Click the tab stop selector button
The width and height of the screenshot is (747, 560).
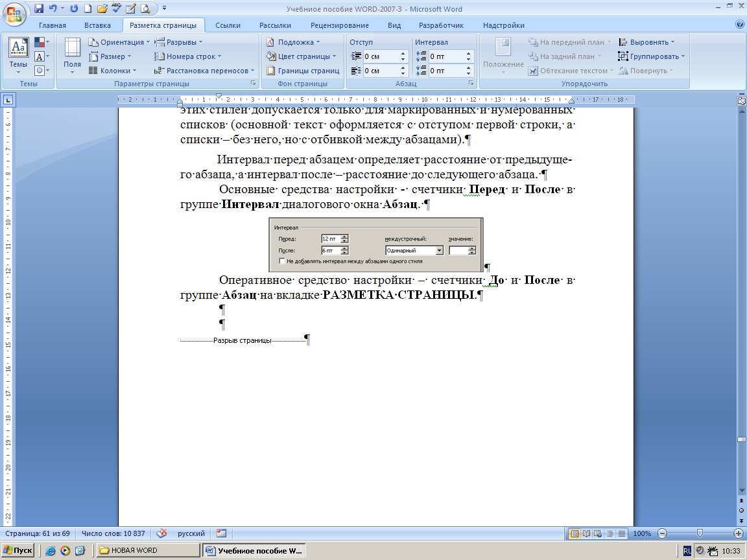8,100
